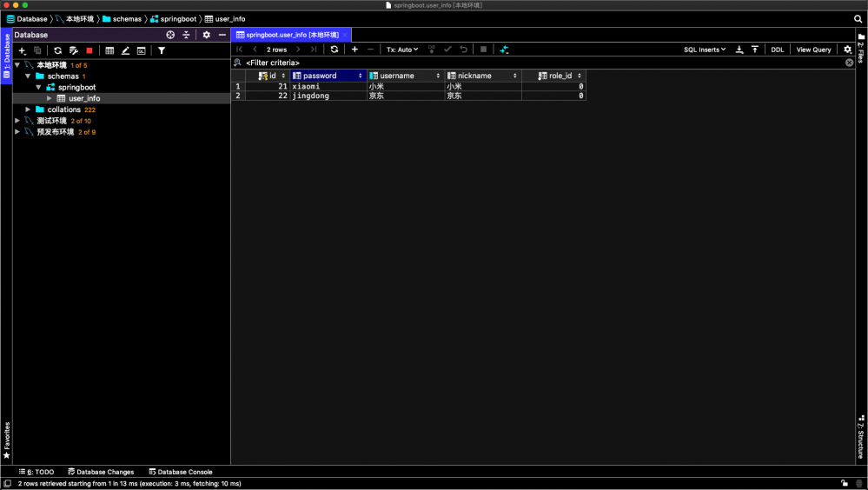Open Search Everywhere magnifier icon

click(x=858, y=19)
